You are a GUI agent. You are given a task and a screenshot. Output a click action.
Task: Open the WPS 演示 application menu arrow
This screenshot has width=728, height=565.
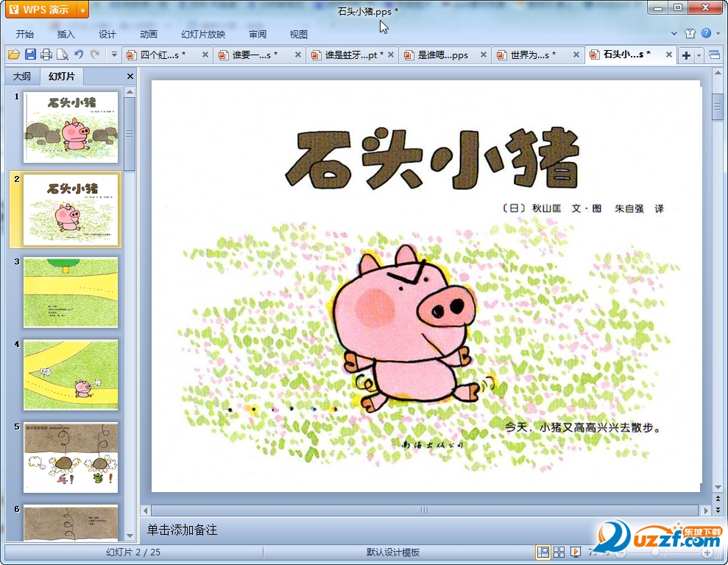coord(82,10)
